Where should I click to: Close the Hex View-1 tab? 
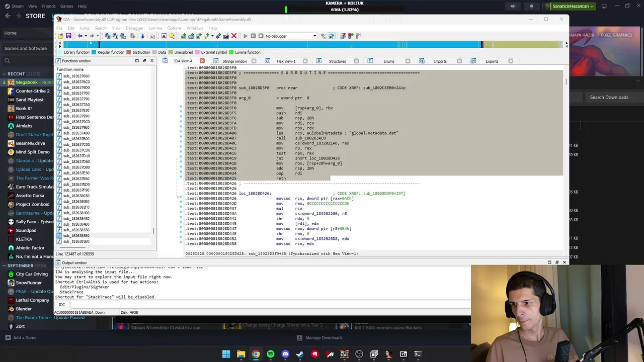[305, 61]
